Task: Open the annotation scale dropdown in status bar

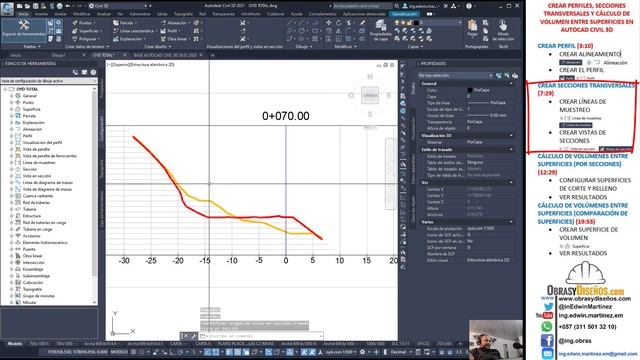Action: pyautogui.click(x=340, y=352)
